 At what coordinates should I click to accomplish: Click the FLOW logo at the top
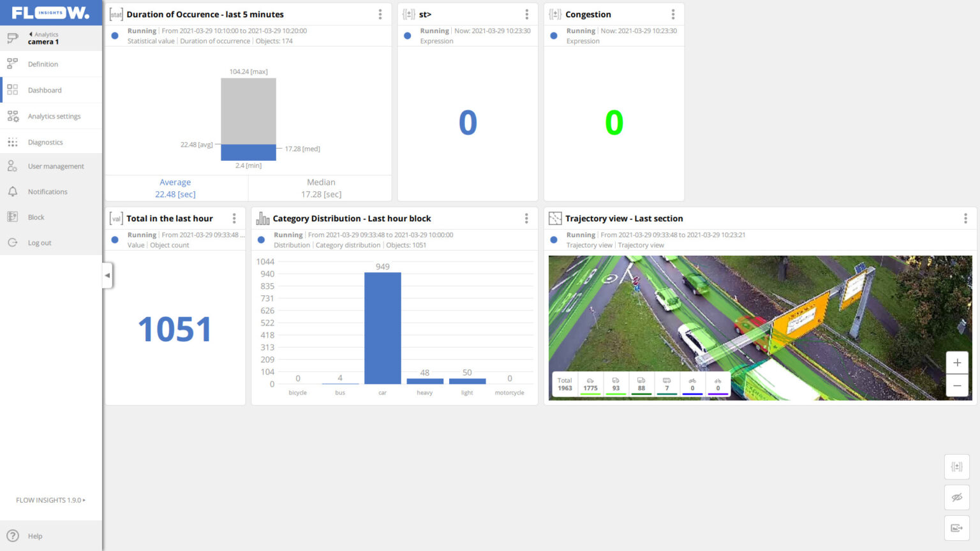click(x=51, y=11)
